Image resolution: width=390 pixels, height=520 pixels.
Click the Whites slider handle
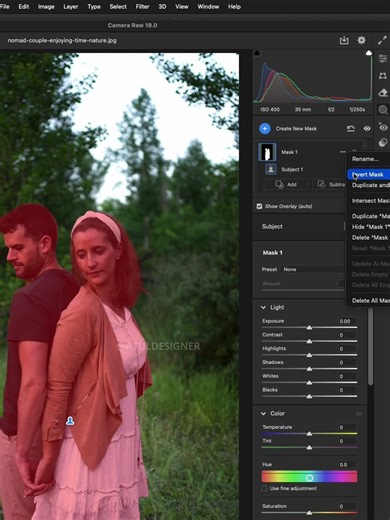point(309,383)
